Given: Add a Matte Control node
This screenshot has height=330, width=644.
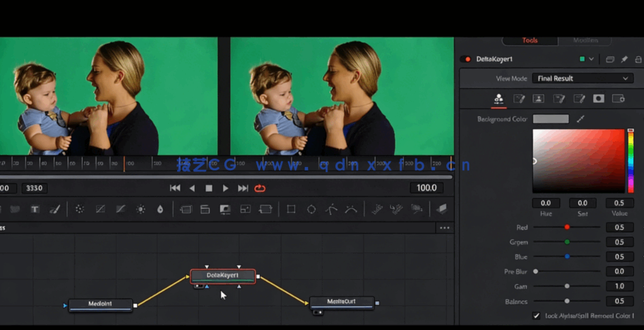Looking at the screenshot, I should coord(225,209).
